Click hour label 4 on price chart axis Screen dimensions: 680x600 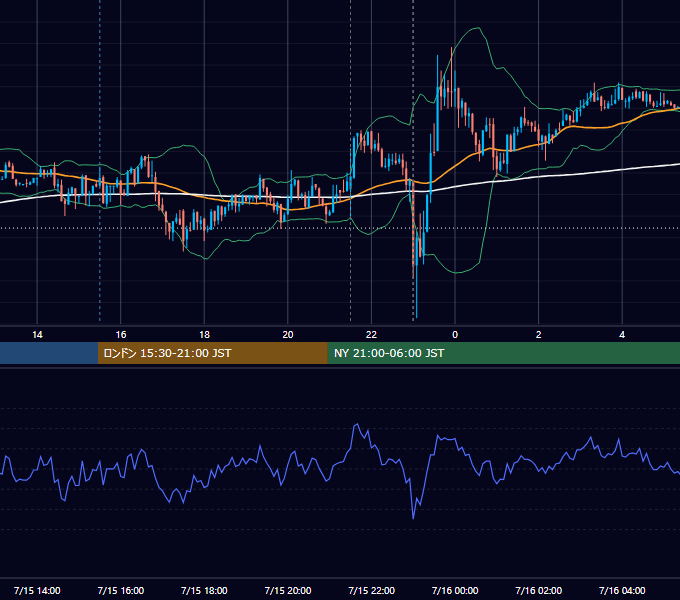[x=622, y=335]
